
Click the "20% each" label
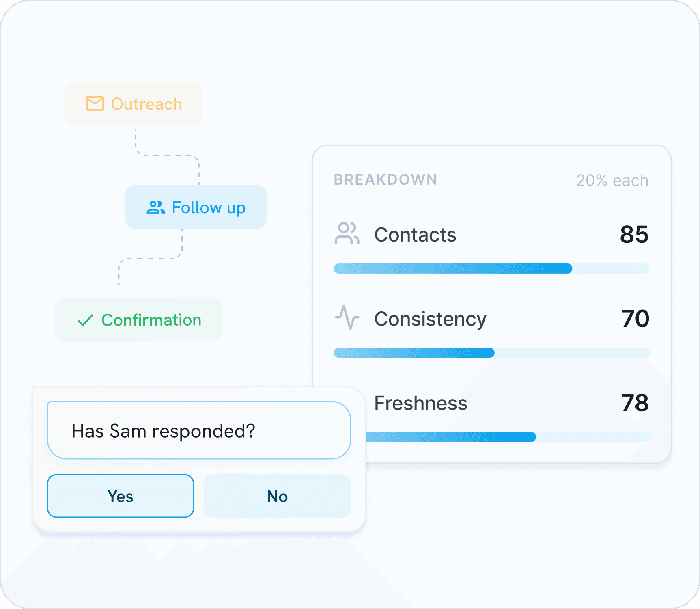click(x=612, y=181)
